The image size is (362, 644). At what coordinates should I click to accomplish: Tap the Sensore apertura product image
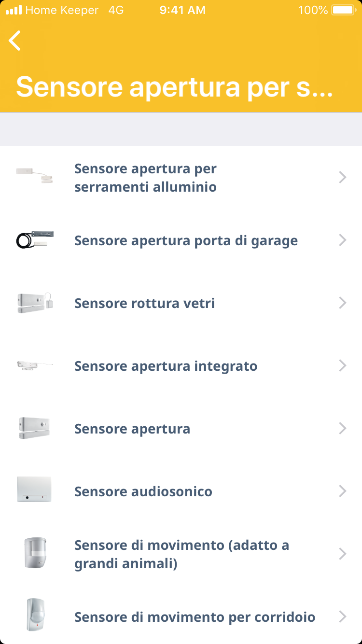coord(34,428)
